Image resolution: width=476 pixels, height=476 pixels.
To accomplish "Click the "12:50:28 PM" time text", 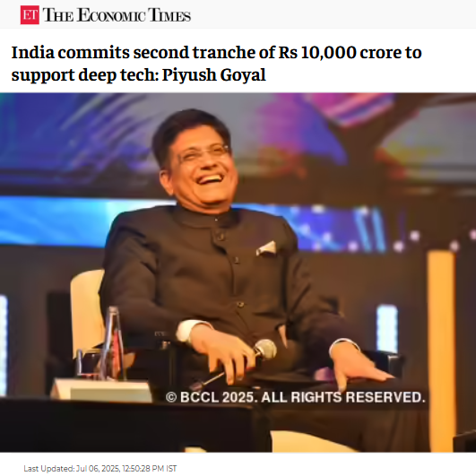I will pos(143,469).
